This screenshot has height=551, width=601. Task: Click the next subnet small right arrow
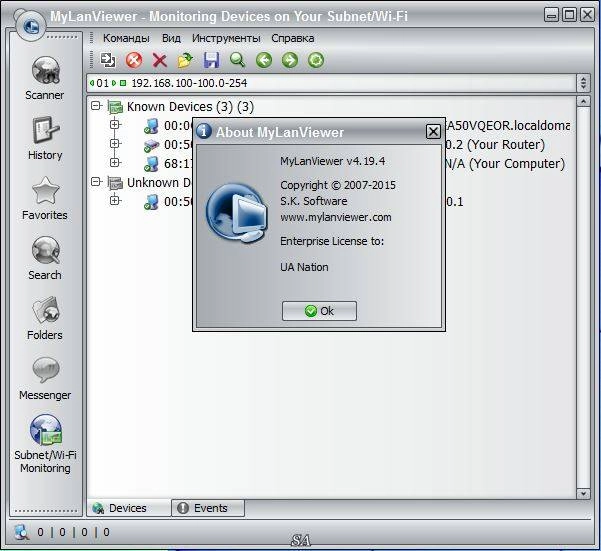pos(114,83)
